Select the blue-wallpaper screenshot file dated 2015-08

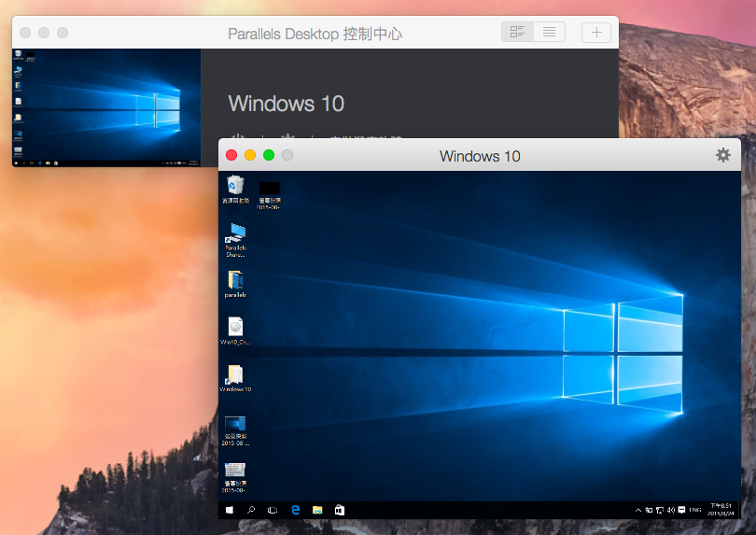click(235, 430)
